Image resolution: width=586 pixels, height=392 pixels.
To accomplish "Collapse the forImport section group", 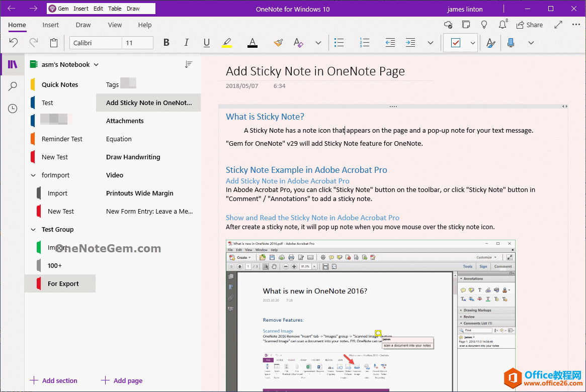I will 33,175.
